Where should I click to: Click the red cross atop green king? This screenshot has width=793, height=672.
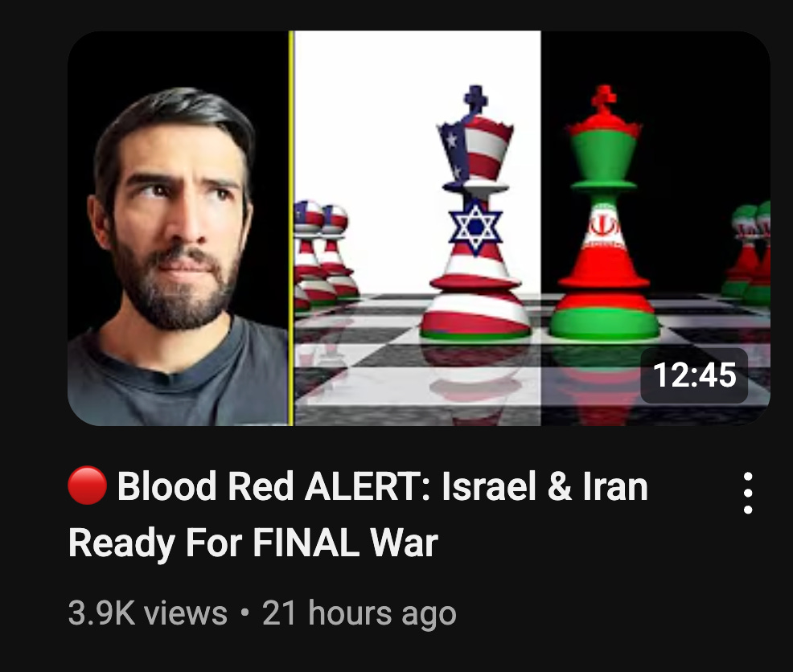[604, 99]
